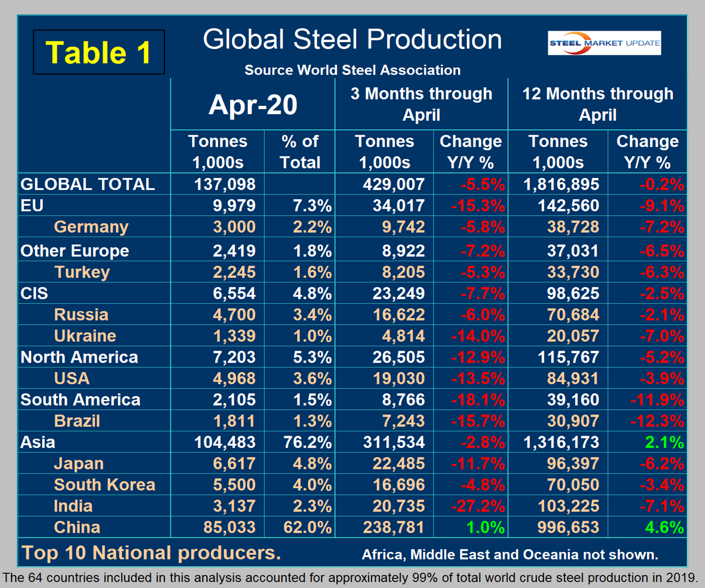705x588 pixels.
Task: Click Asia's 76.2% share of total cell
Action: tap(307, 442)
